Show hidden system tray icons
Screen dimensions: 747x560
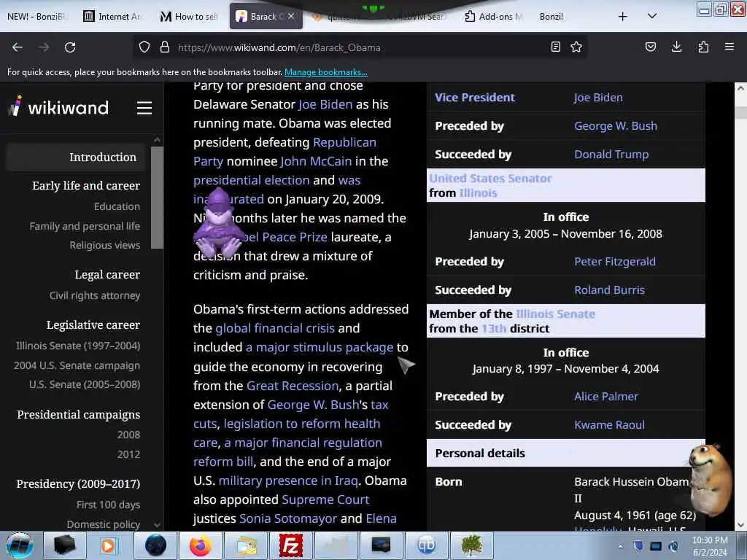point(620,546)
